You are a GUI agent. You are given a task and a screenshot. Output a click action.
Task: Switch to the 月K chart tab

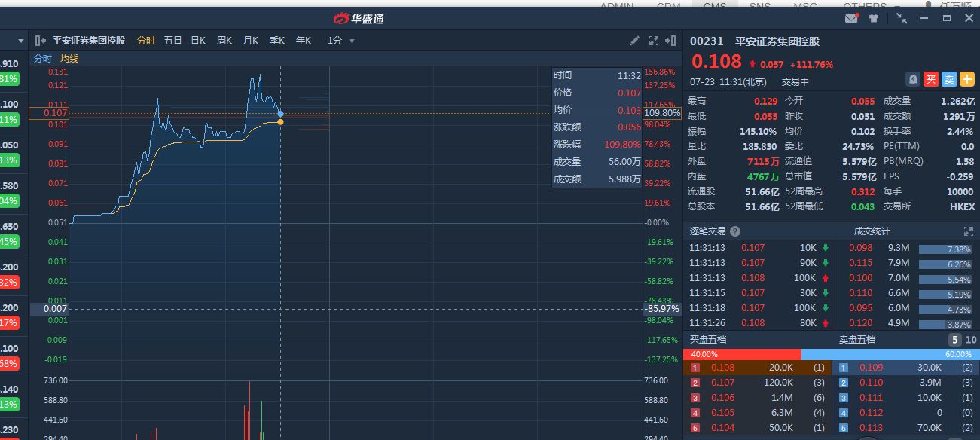tap(251, 41)
